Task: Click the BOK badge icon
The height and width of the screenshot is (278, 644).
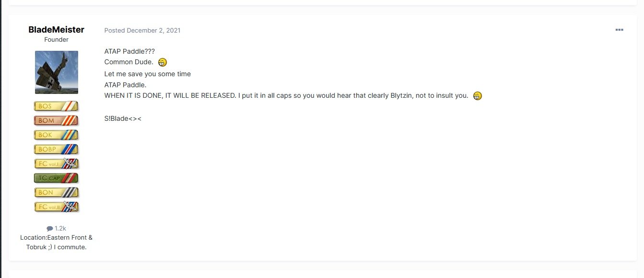Action: click(x=56, y=135)
